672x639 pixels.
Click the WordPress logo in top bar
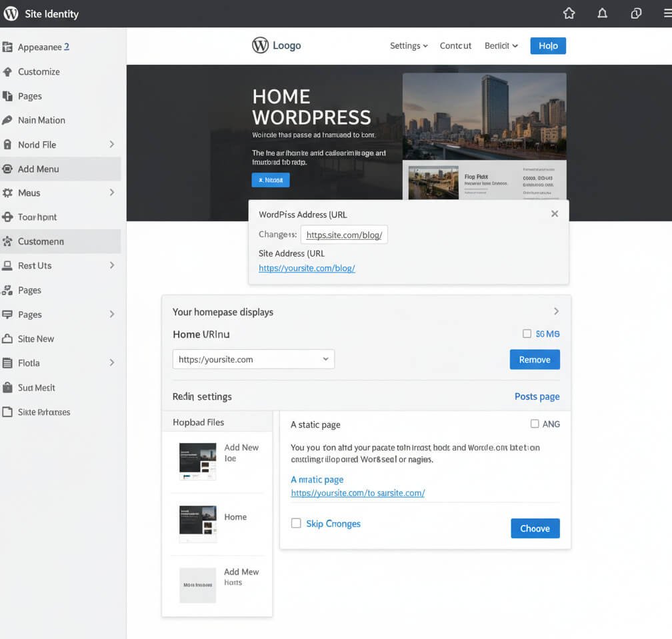[x=10, y=13]
